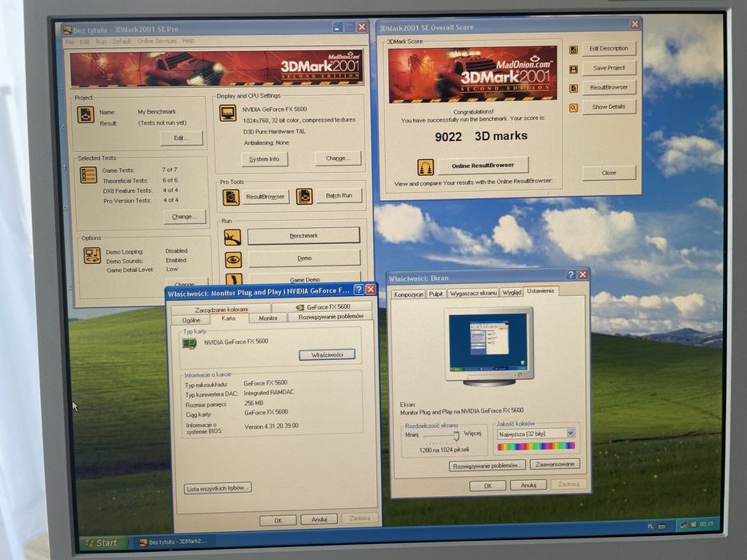Click the Benchmark button to run tests

[x=303, y=236]
